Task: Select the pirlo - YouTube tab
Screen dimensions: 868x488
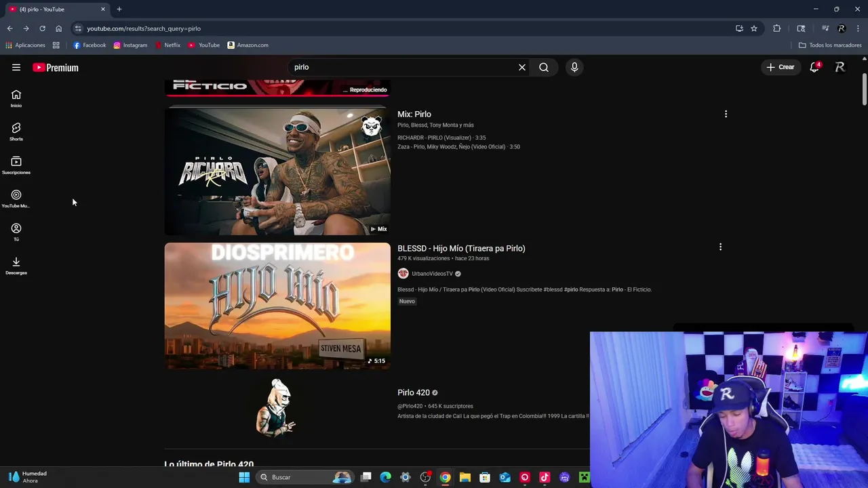Action: coord(56,9)
